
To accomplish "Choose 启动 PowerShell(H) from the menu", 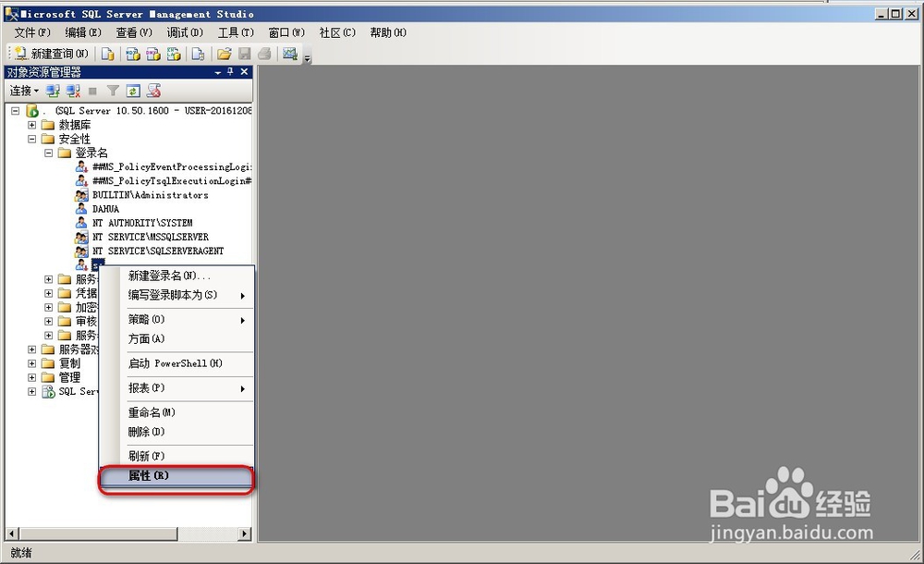I will (176, 363).
